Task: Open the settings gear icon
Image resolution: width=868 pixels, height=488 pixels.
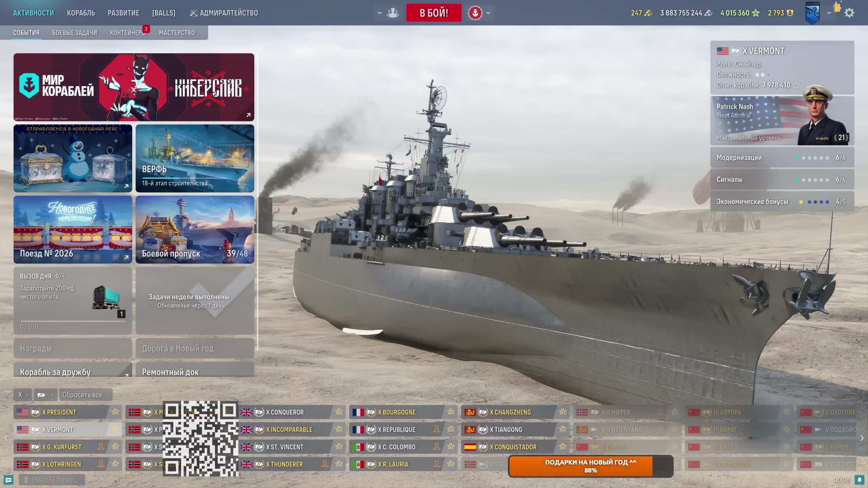Action: (x=849, y=13)
